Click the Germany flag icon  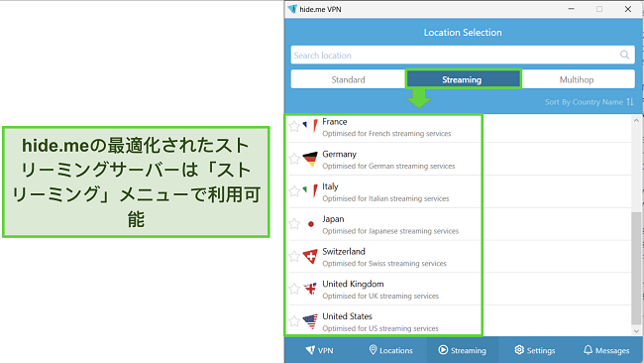click(310, 159)
